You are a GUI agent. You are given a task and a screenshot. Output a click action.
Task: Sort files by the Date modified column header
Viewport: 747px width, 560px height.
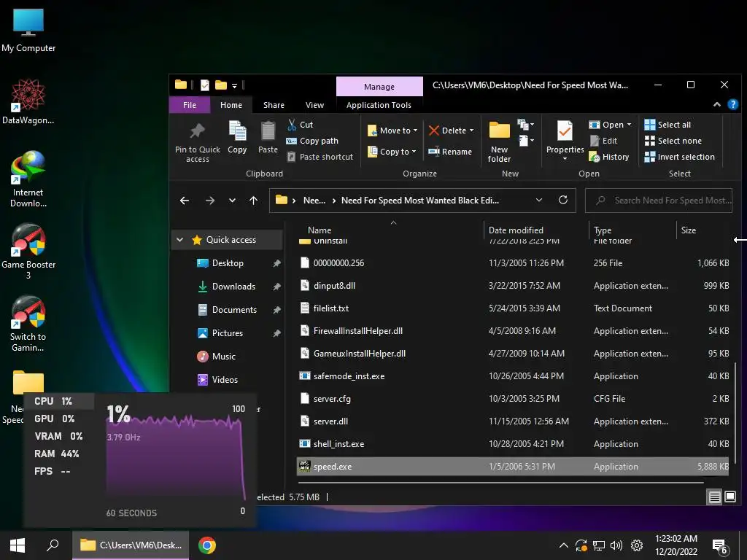pyautogui.click(x=516, y=230)
